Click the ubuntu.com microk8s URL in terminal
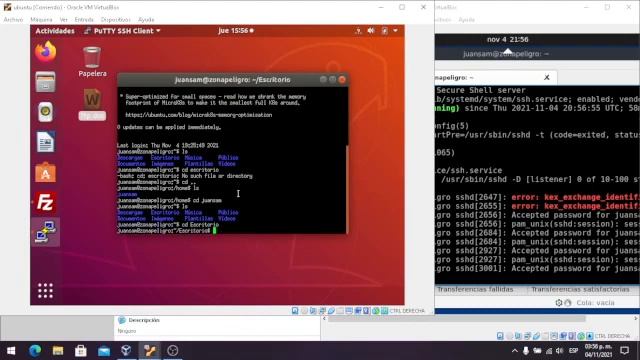 198,115
